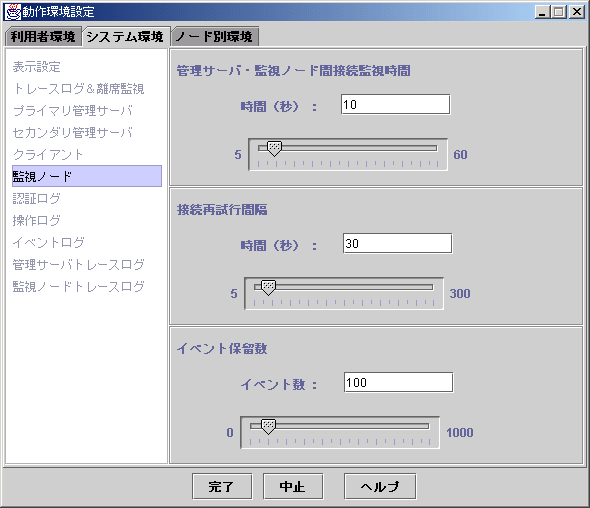Click the 0 to 1000 event slider thumb
Image resolution: width=590 pixels, height=508 pixels.
[x=268, y=427]
